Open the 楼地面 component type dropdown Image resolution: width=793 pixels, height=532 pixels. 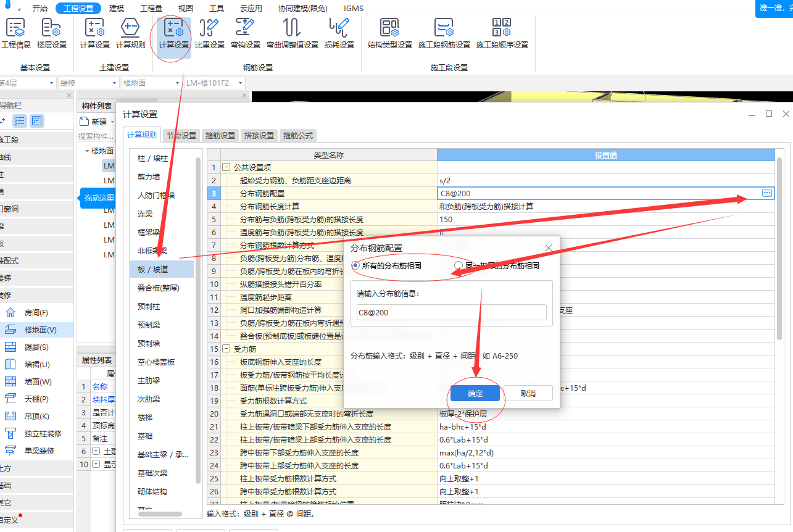152,83
